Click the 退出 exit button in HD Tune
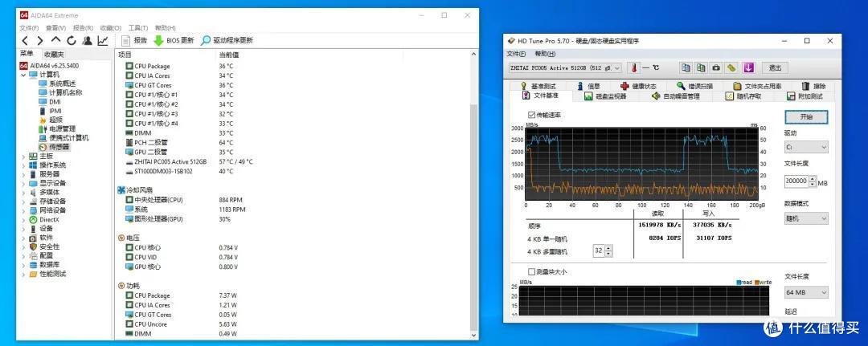 click(x=775, y=67)
